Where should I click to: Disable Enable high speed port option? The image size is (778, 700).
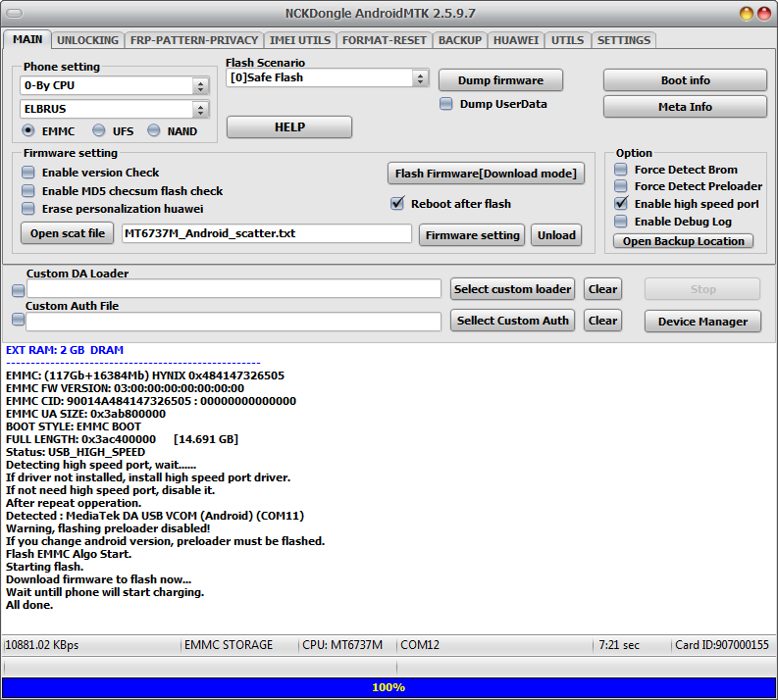click(621, 204)
